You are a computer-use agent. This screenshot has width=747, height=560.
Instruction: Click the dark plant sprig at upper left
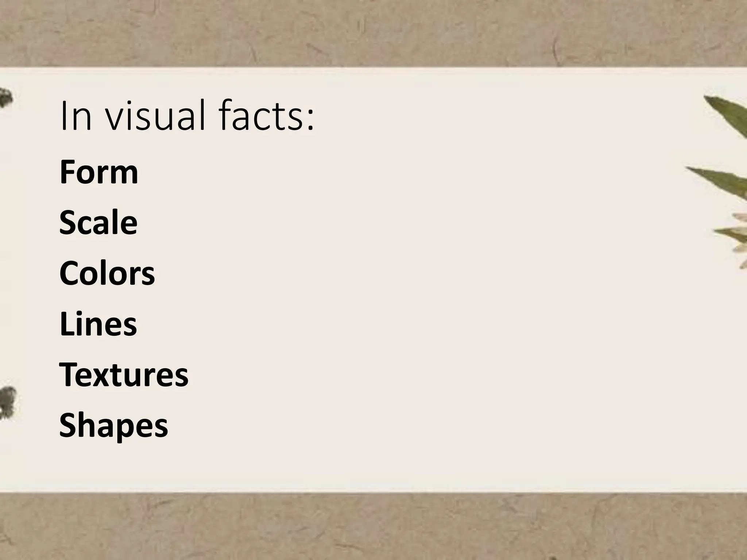[6, 97]
